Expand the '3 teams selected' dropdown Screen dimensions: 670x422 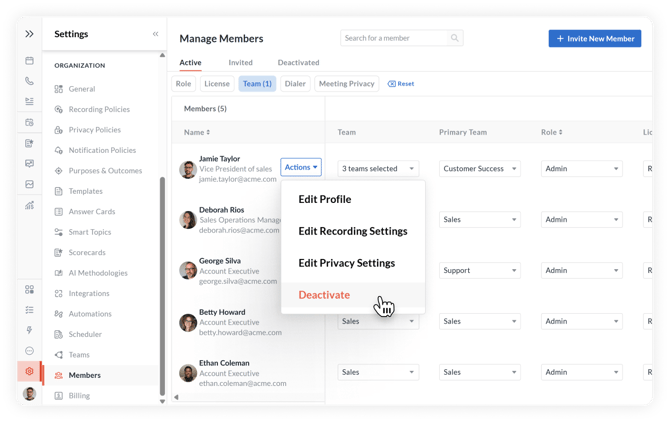pyautogui.click(x=378, y=169)
